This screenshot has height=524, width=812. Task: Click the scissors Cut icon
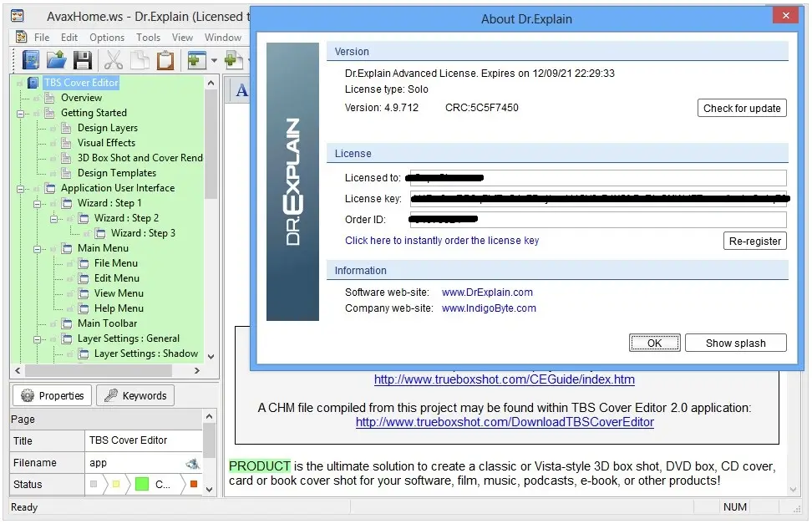(x=114, y=60)
